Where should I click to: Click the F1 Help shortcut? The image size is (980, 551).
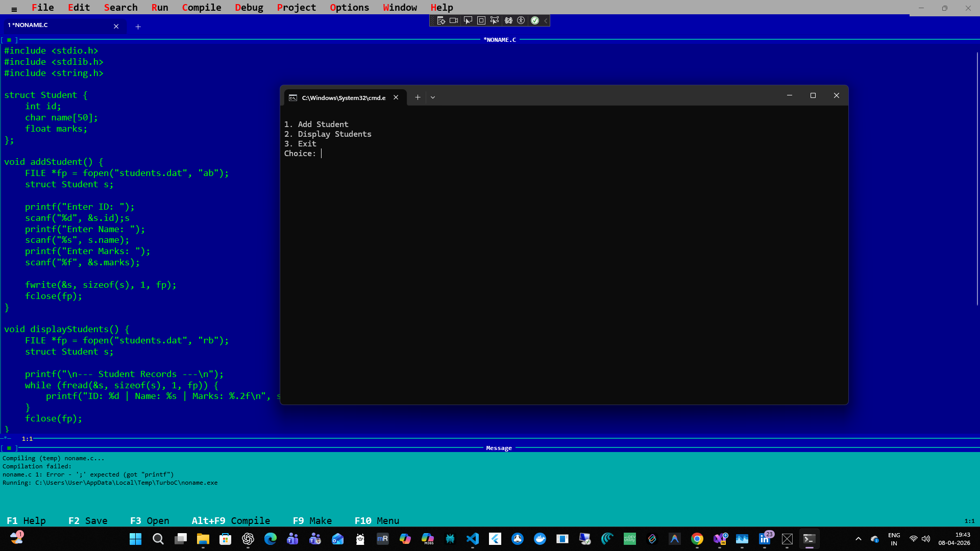(26, 520)
